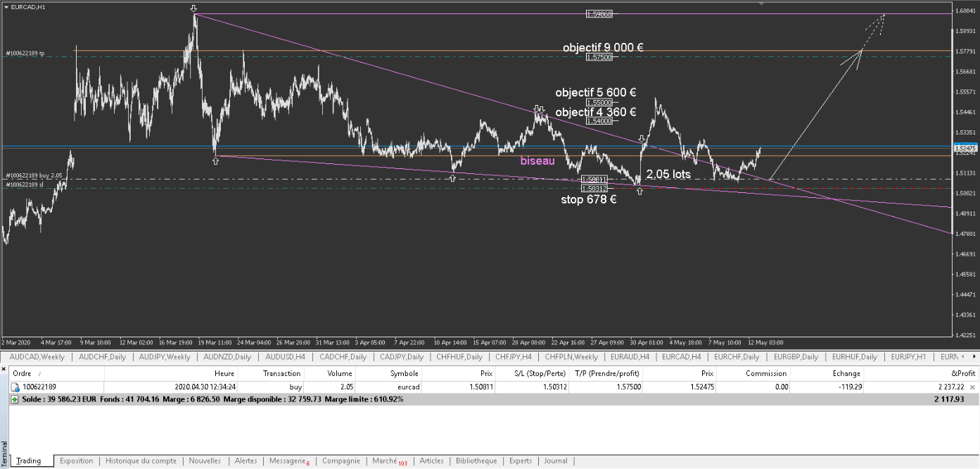The image size is (980, 469).
Task: Show the Bibliotheque tab
Action: pyautogui.click(x=476, y=461)
